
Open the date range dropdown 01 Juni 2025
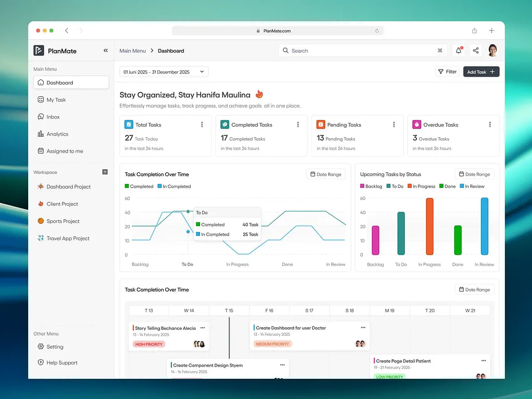point(164,72)
